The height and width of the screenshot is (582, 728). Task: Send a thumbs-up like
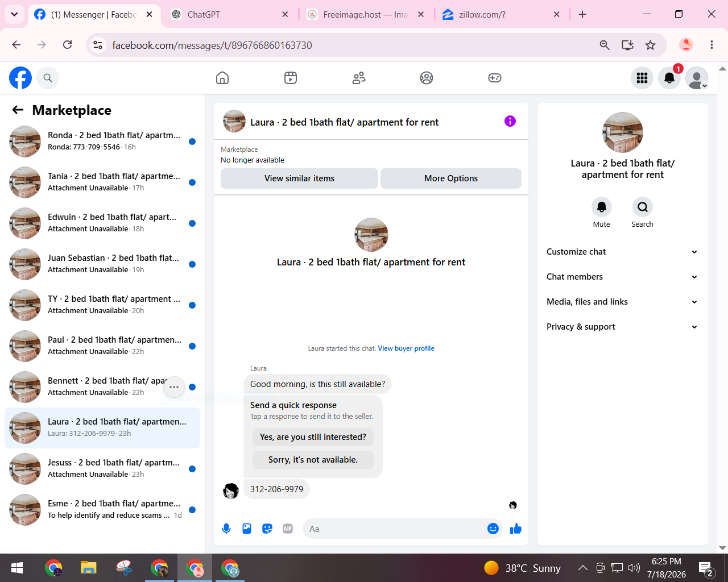pos(516,529)
